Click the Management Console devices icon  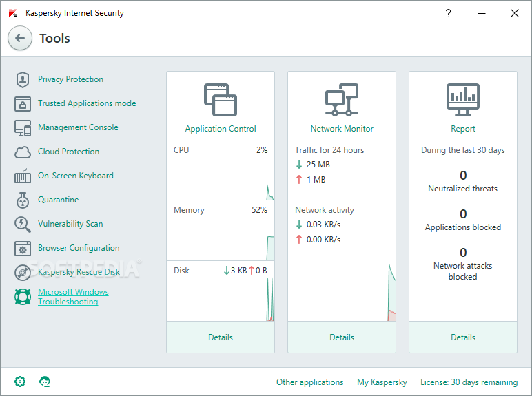23,128
